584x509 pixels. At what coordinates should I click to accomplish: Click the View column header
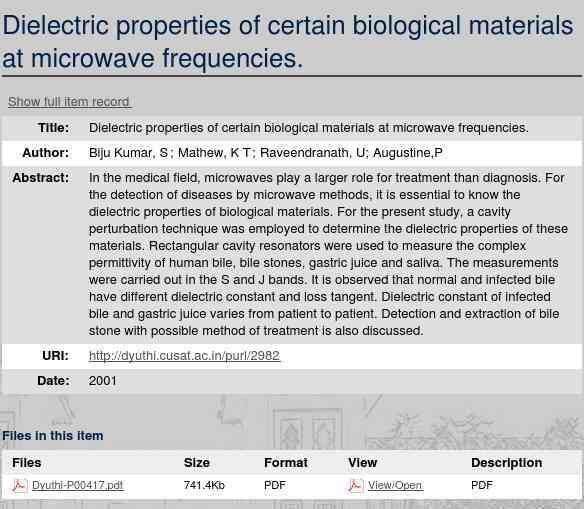click(x=362, y=462)
